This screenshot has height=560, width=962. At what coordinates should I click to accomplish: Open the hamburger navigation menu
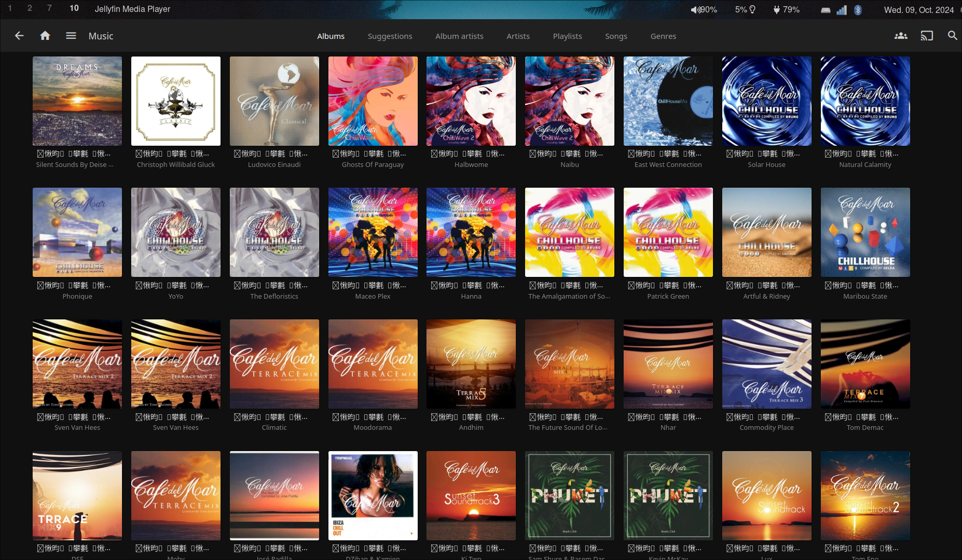point(71,36)
